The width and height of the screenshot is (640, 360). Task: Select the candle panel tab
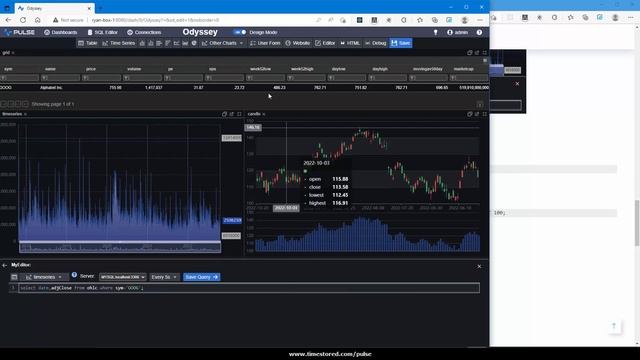click(x=254, y=114)
